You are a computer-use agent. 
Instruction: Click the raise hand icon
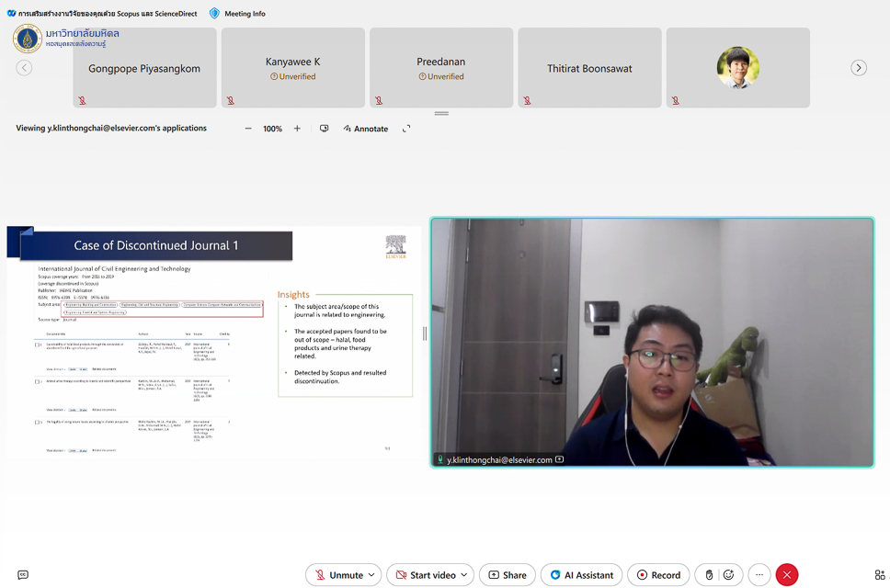pos(709,575)
